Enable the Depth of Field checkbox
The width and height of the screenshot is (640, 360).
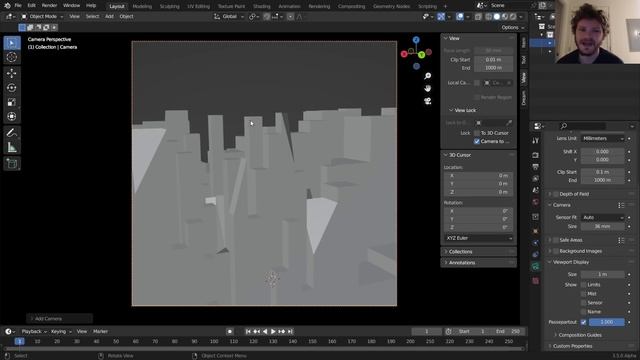[556, 194]
